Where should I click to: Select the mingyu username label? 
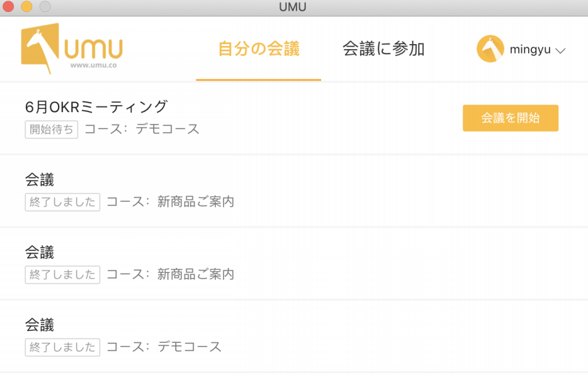(530, 49)
